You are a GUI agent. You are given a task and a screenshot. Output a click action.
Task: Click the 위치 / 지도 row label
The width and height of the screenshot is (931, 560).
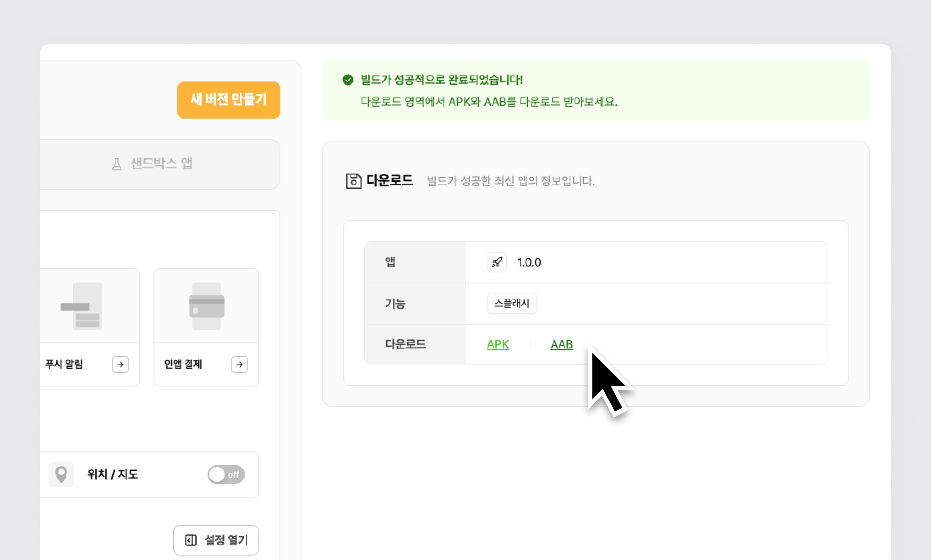pyautogui.click(x=113, y=474)
